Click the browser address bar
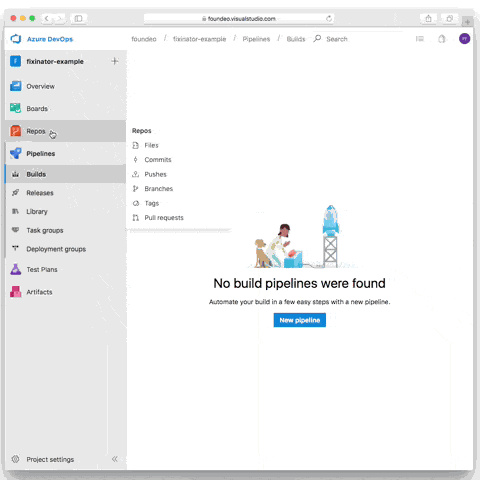 point(239,19)
